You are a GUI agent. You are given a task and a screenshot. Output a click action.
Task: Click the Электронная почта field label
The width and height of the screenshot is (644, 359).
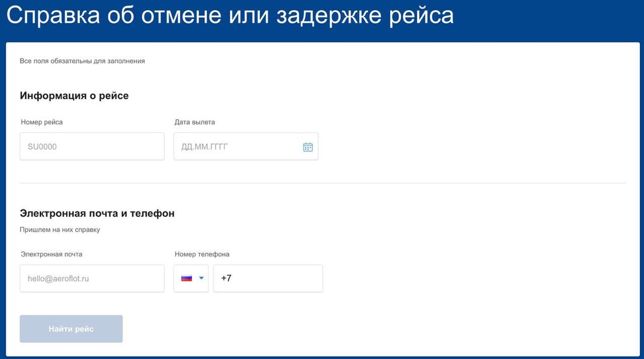pos(52,254)
